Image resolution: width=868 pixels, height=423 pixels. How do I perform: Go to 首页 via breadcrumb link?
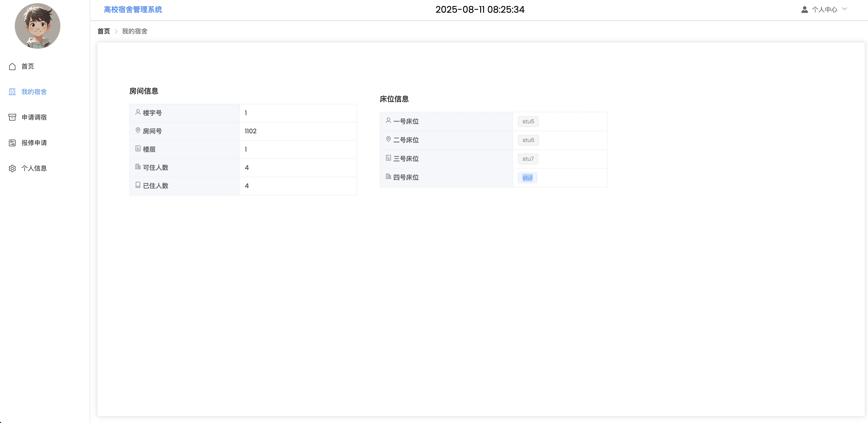pyautogui.click(x=104, y=31)
